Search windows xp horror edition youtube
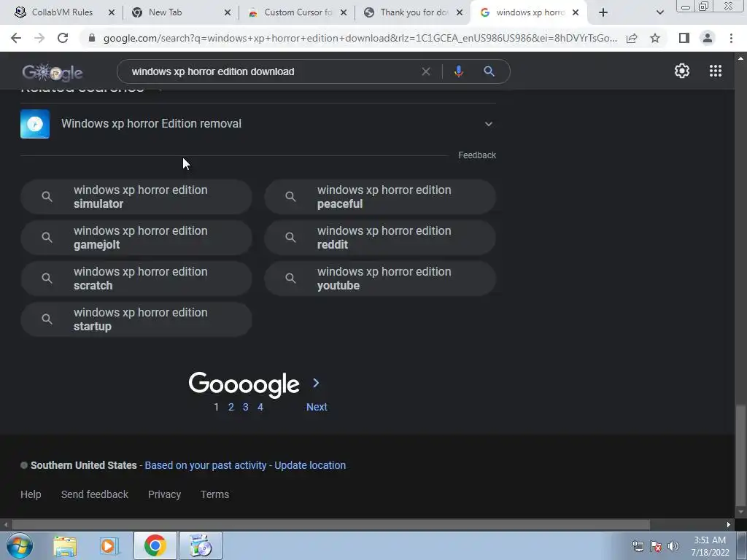Viewport: 747px width, 560px height. pos(380,279)
